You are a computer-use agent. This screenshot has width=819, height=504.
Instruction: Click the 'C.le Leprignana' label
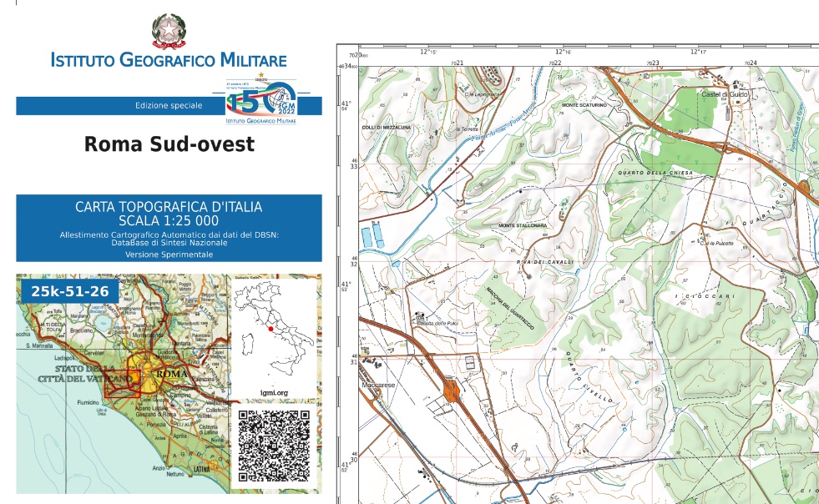[x=482, y=94]
